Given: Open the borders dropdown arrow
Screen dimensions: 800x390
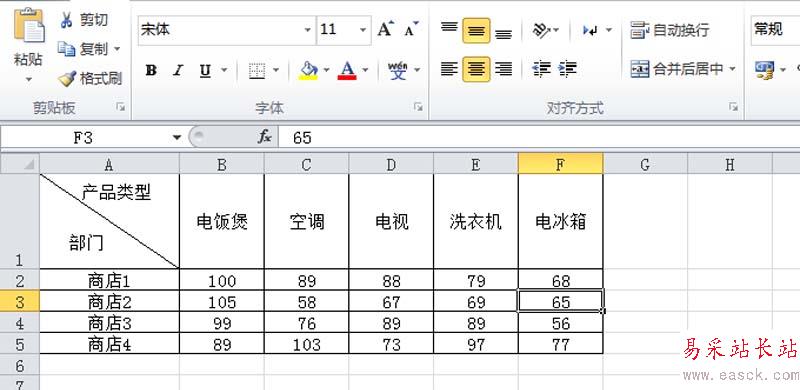Looking at the screenshot, I should click(x=276, y=70).
